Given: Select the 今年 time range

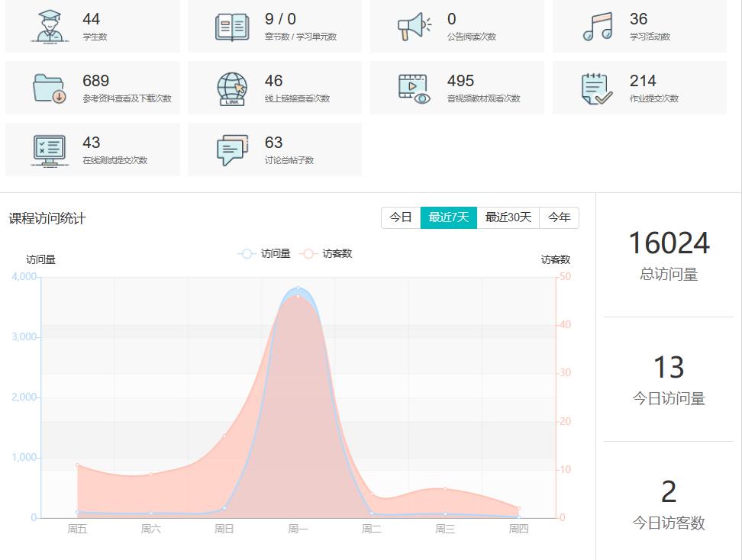Looking at the screenshot, I should click(560, 217).
